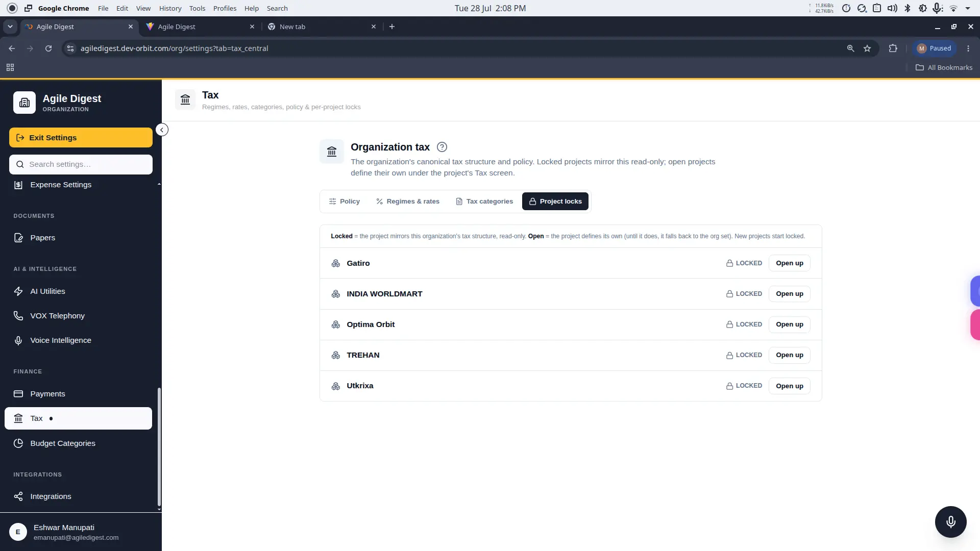Image resolution: width=980 pixels, height=551 pixels.
Task: Click the VOX Telephony phone icon
Action: 18,316
